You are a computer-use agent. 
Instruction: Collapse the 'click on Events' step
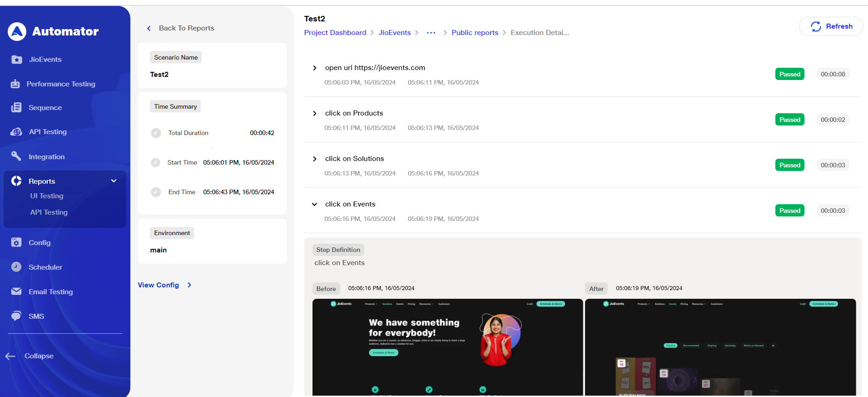click(x=314, y=204)
